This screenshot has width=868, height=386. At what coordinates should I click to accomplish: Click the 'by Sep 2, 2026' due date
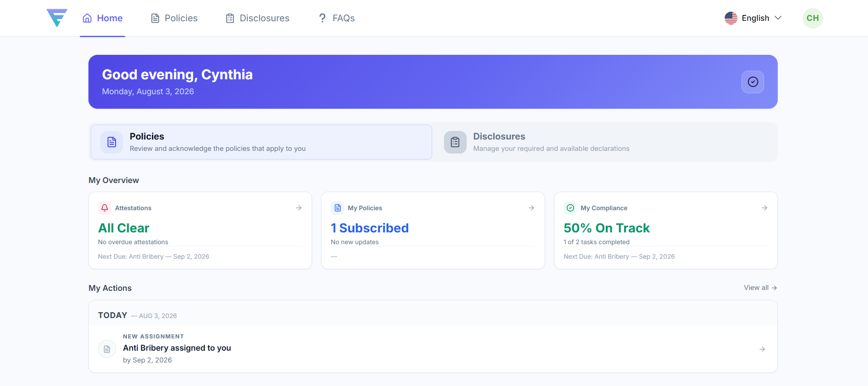[x=147, y=360]
